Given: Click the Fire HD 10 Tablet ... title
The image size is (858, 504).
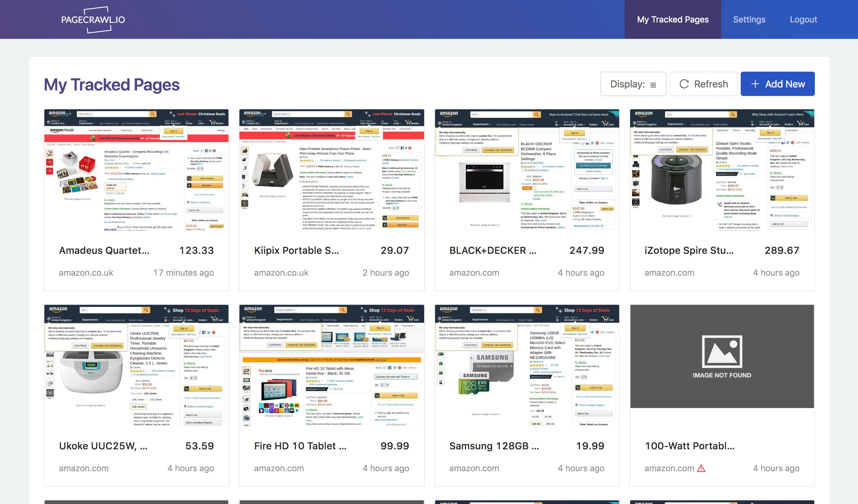Looking at the screenshot, I should (x=300, y=446).
